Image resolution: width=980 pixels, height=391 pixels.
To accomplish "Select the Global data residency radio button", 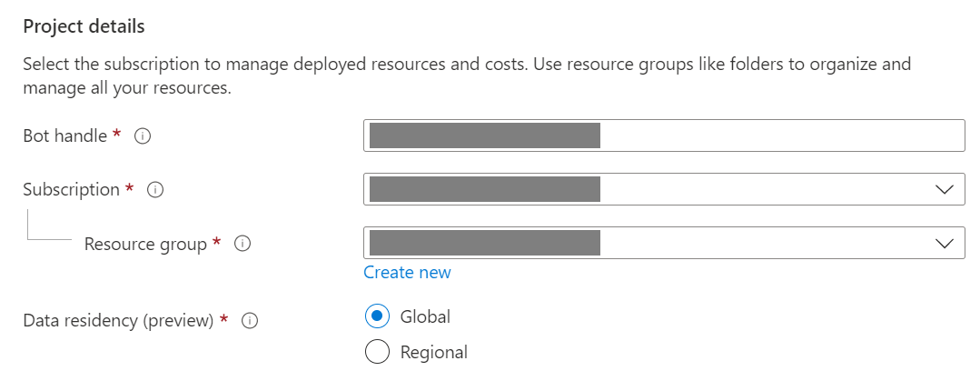I will pyautogui.click(x=377, y=316).
